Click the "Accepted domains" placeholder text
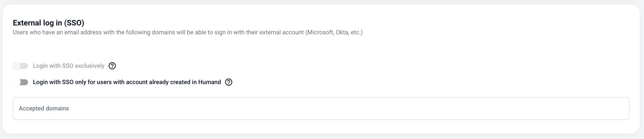Viewport: 644px width, 139px height. [x=44, y=109]
